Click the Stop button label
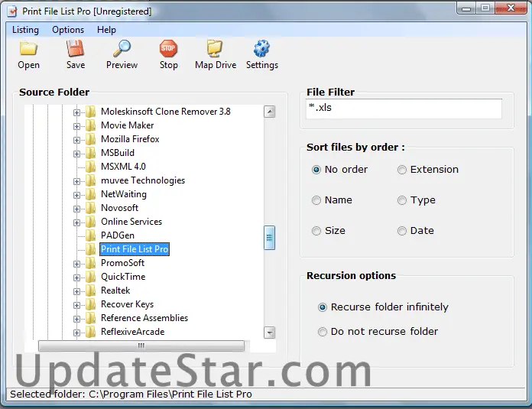The width and height of the screenshot is (532, 409). pos(169,65)
